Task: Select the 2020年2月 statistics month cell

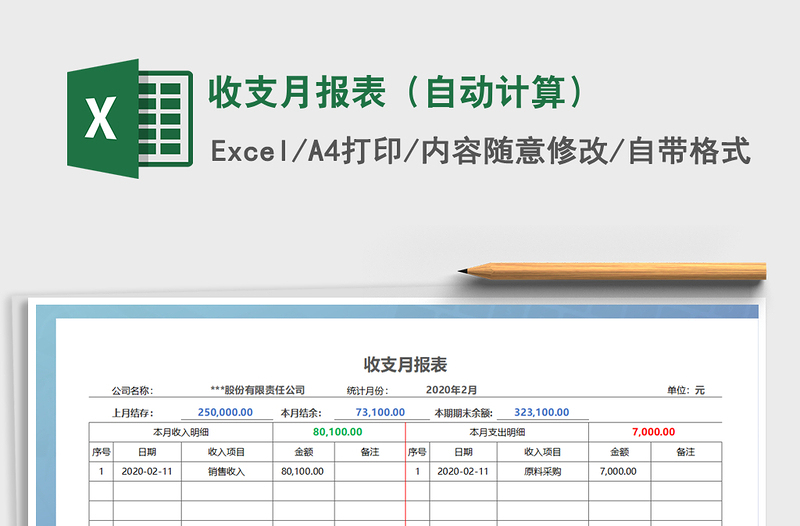Action: pyautogui.click(x=451, y=390)
